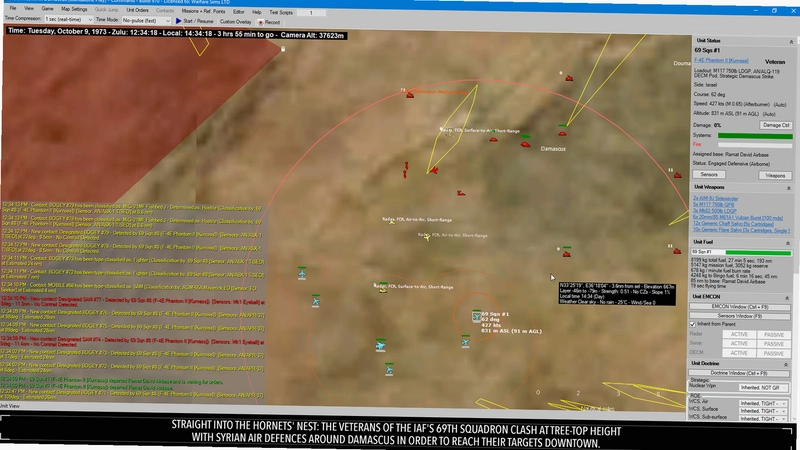Open the Time Compression dropdown
This screenshot has height=450, width=800.
[x=68, y=19]
